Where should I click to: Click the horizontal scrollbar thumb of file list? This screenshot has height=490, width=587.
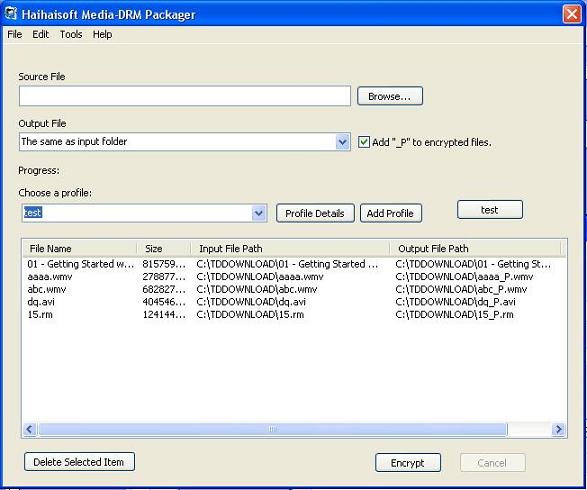point(272,429)
